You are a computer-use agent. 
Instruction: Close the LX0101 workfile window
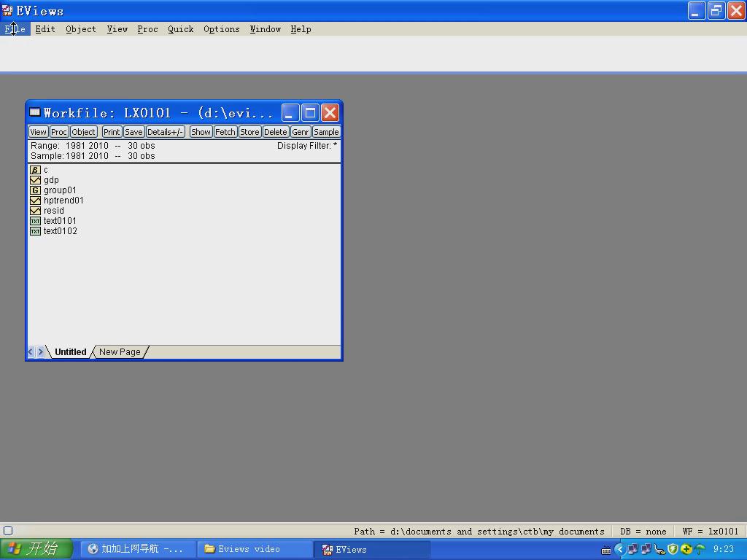point(330,113)
